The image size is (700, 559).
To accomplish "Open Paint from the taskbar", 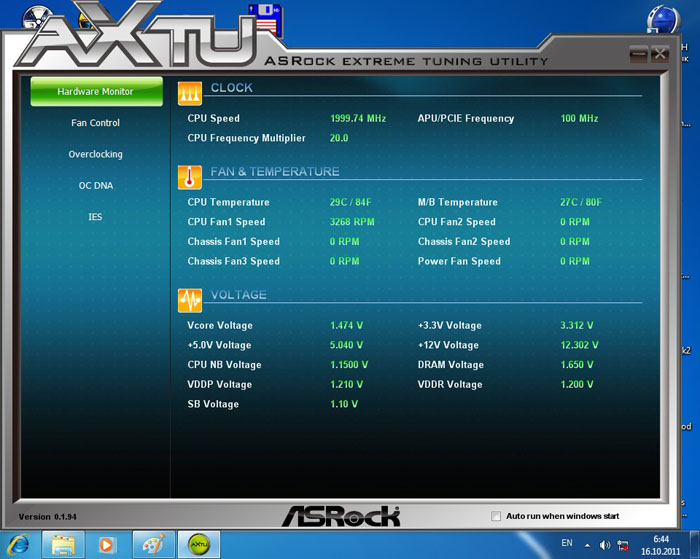I will tap(154, 545).
